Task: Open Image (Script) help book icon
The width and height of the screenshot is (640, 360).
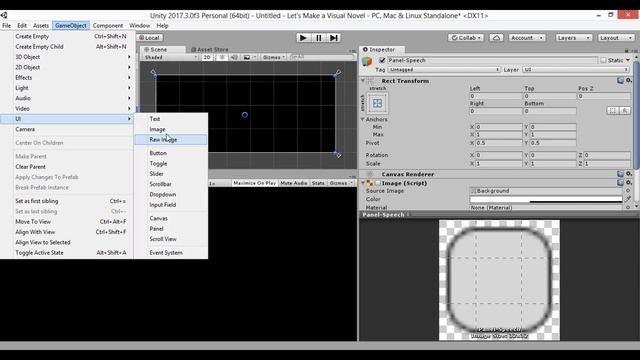Action: pyautogui.click(x=620, y=183)
